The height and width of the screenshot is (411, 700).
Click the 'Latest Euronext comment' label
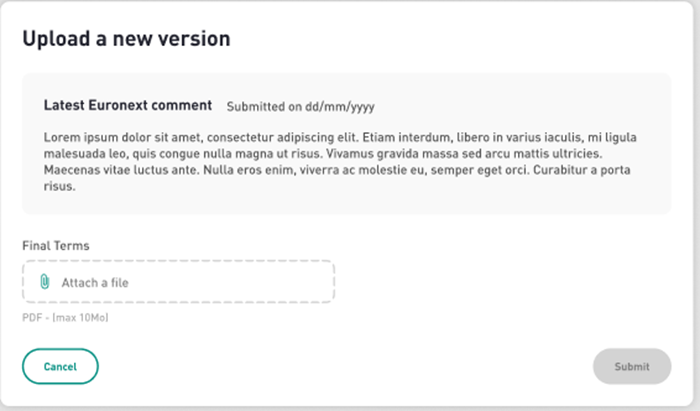coord(128,105)
